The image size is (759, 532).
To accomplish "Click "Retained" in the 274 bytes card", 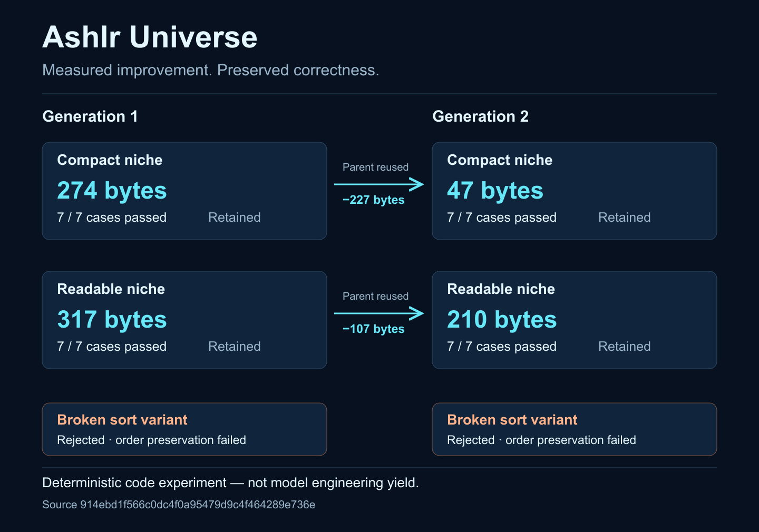I will [x=235, y=218].
